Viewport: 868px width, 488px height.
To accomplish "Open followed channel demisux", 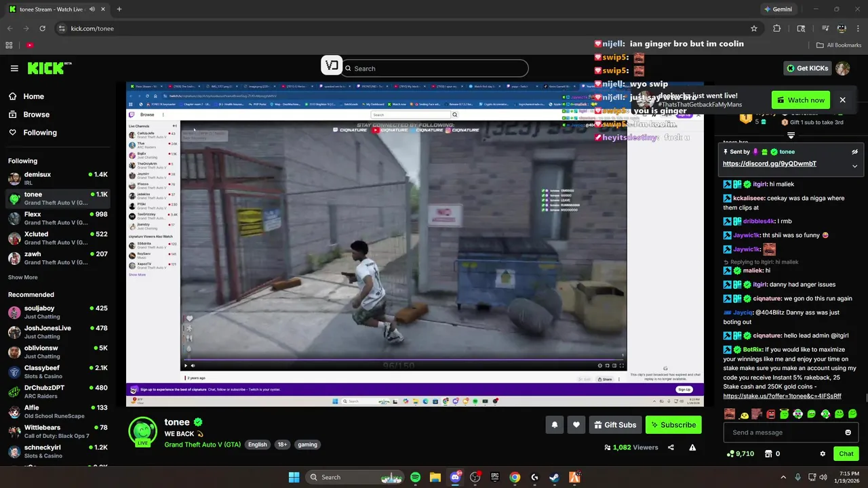I will click(57, 179).
